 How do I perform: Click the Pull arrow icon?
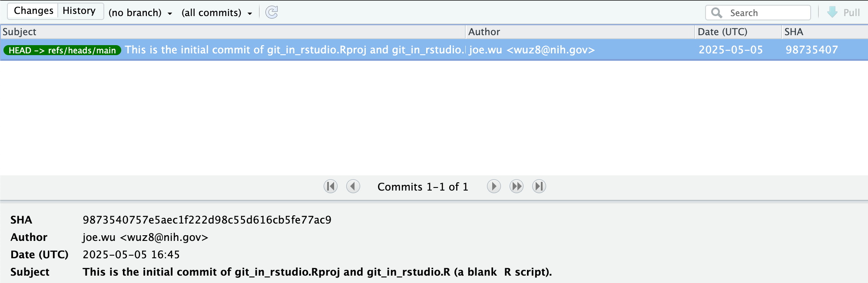pyautogui.click(x=832, y=12)
